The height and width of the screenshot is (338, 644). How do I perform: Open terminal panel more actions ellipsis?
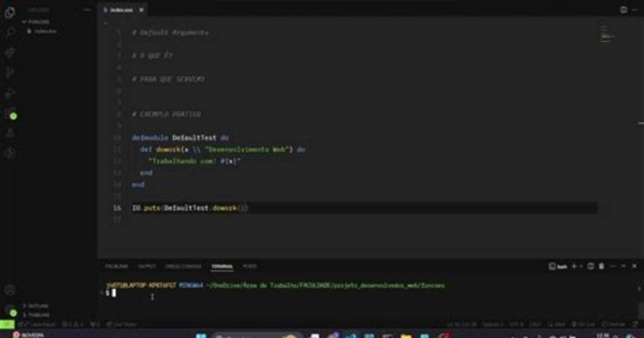click(x=613, y=266)
